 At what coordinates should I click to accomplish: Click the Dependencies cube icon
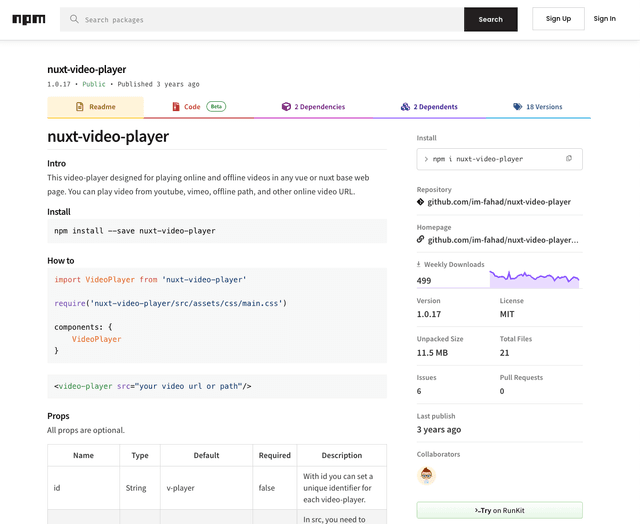pos(285,107)
